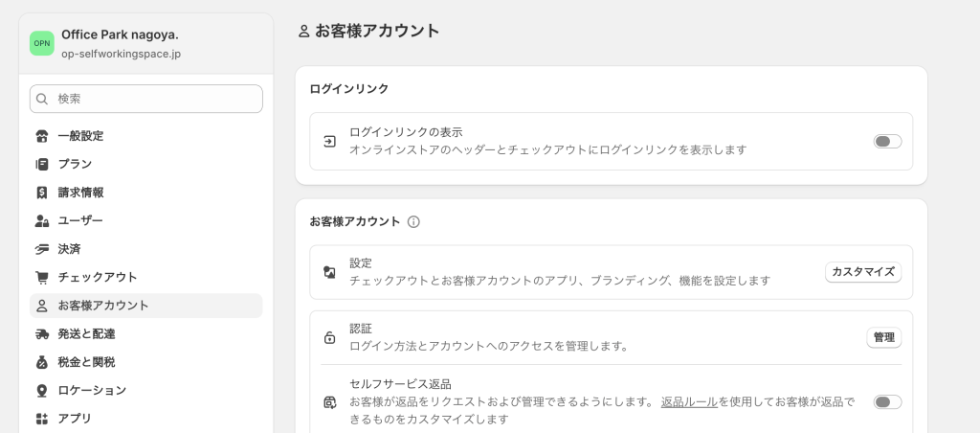Enable the ログインリンクの表示 toggle
The height and width of the screenshot is (433, 980).
[x=887, y=142]
